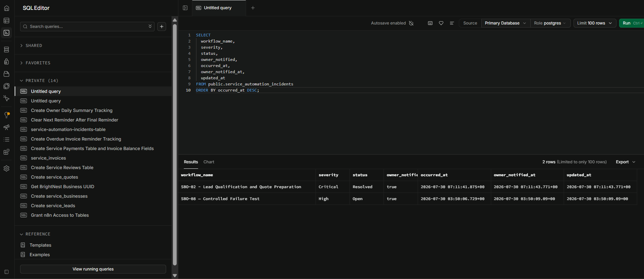
Task: Open the Realtime cursor icon
Action: pyautogui.click(x=6, y=98)
